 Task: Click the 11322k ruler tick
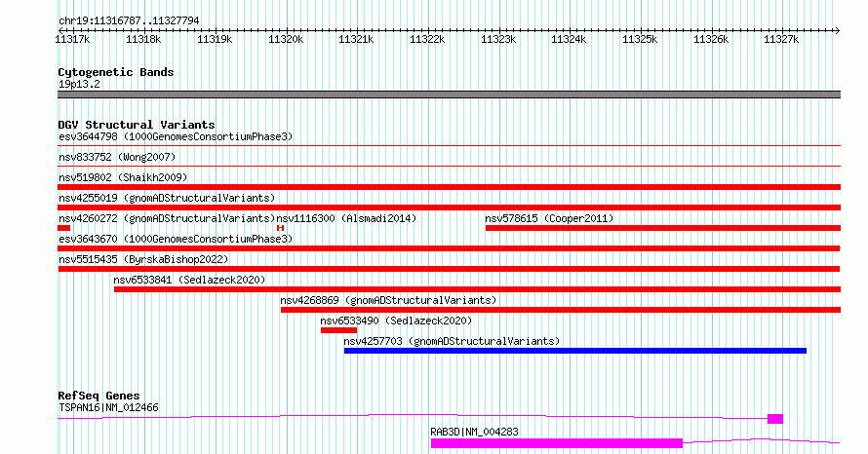(427, 39)
